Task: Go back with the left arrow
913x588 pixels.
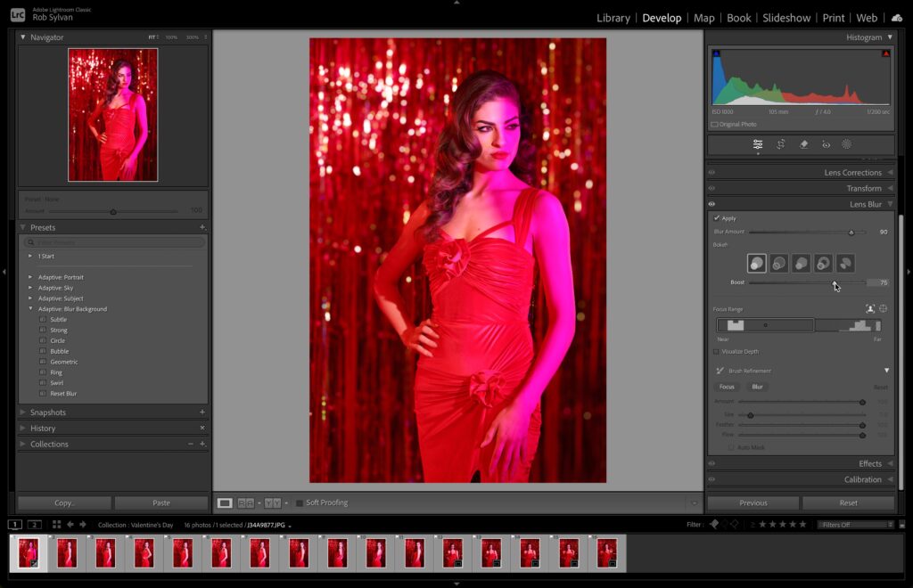Action: 70,525
